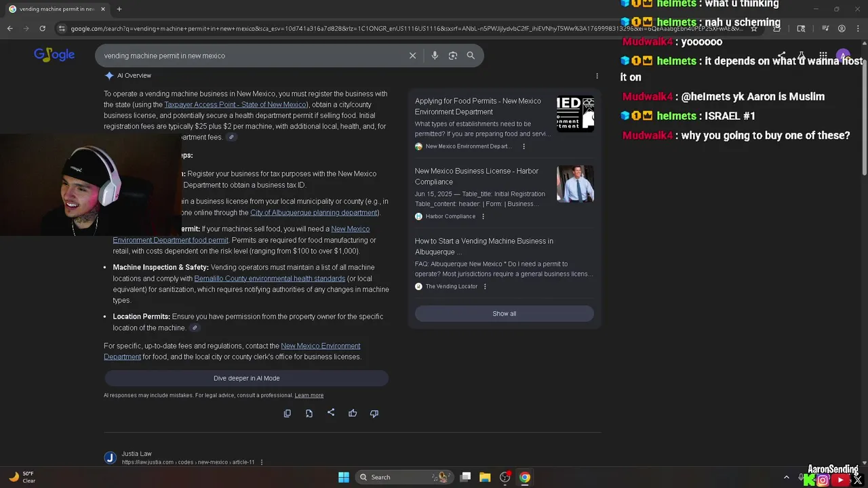Show hidden system tray icons
868x488 pixels.
[x=787, y=477]
